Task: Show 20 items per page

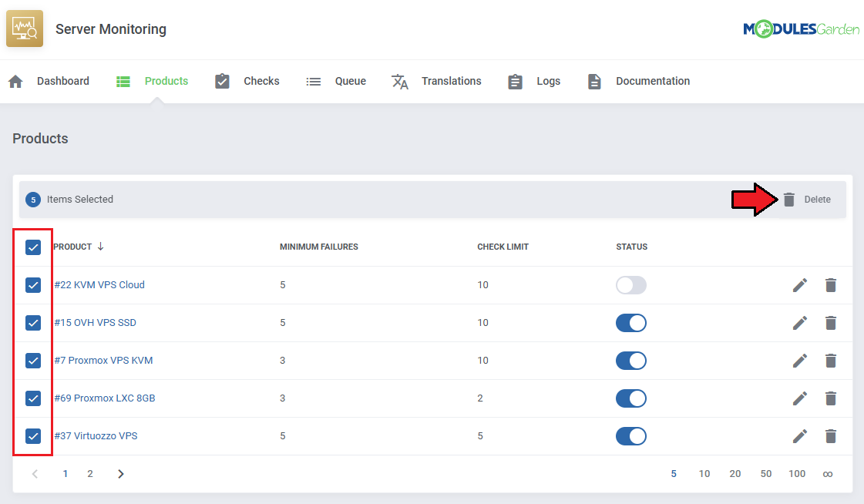Action: [735, 474]
